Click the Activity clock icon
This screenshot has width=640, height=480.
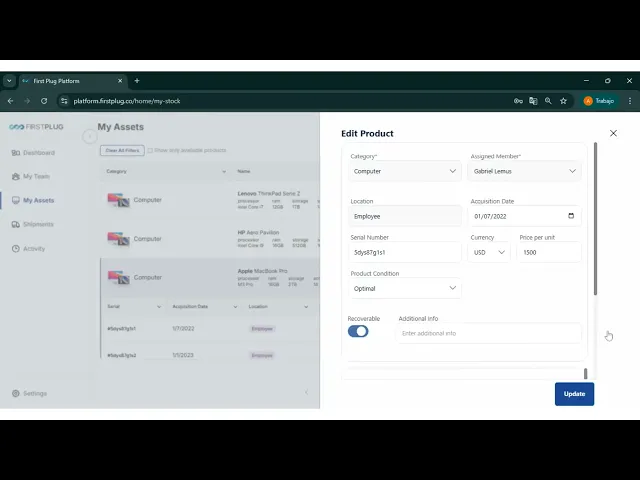[16, 249]
